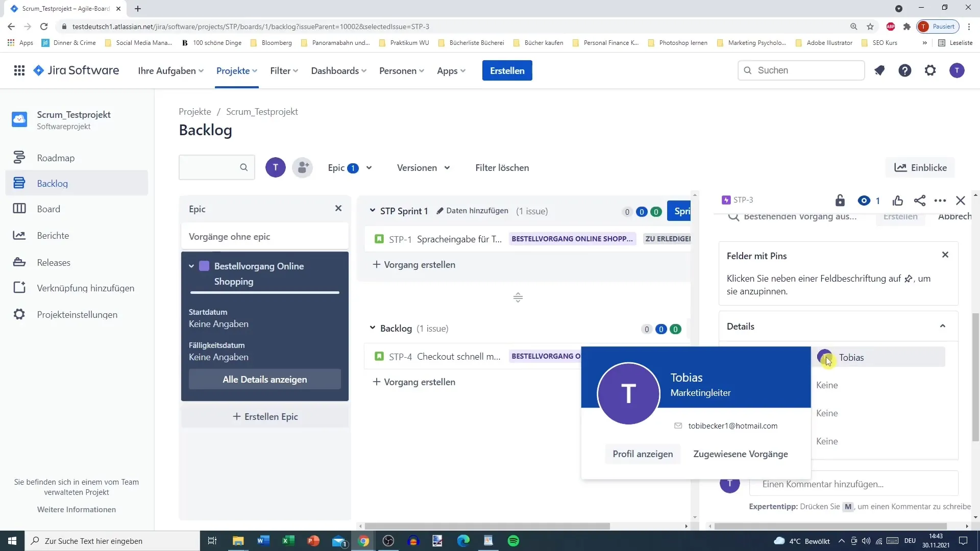Collapse the Backlog section
The width and height of the screenshot is (980, 551).
tap(372, 328)
